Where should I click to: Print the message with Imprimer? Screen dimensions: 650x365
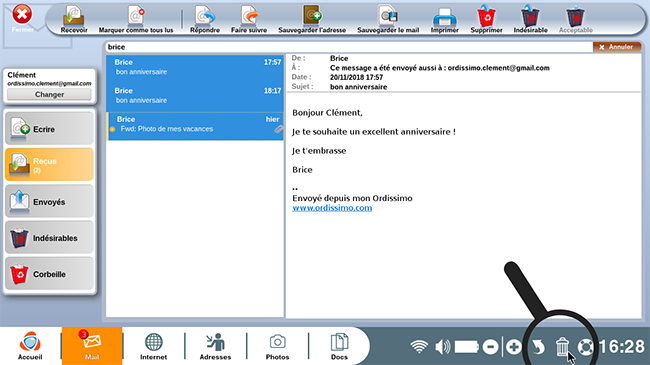tap(444, 19)
